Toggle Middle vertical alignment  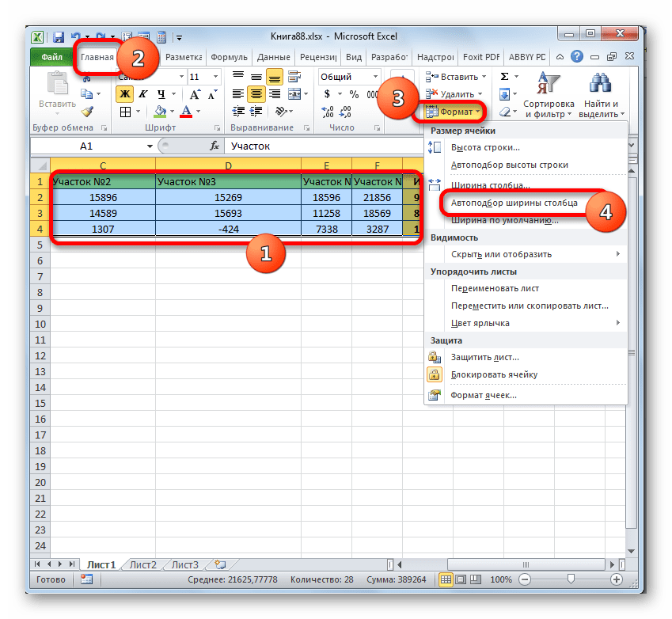click(x=256, y=77)
